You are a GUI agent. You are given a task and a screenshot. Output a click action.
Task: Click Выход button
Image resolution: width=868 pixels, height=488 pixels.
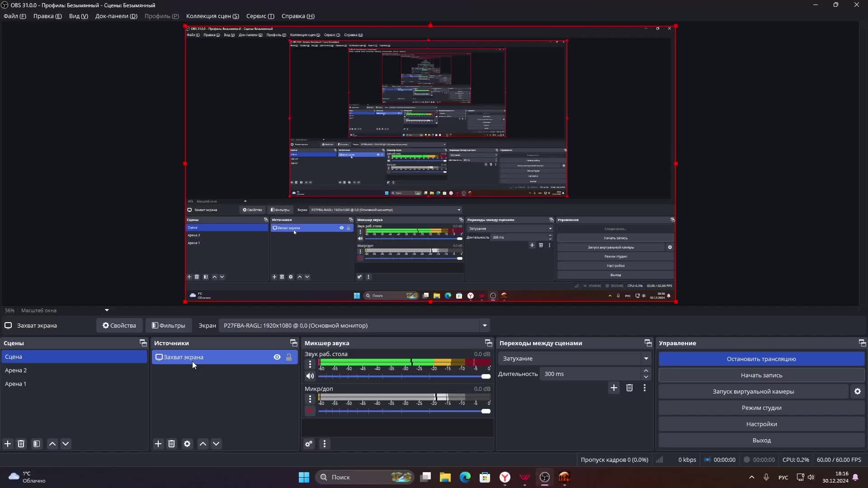pos(761,440)
